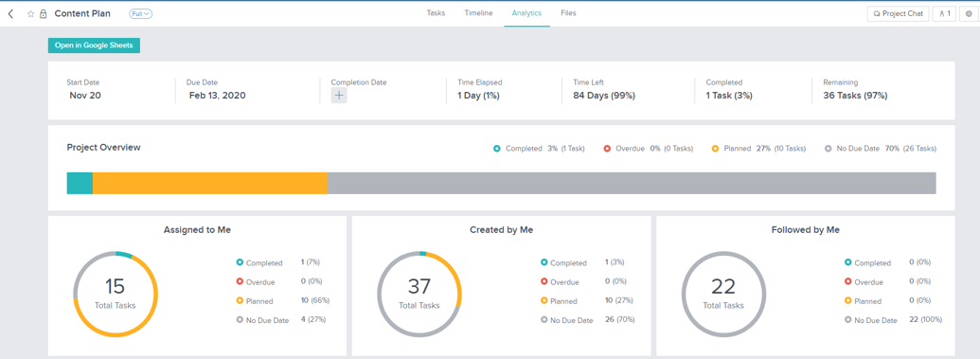Edit the Start Date Nov 20
980x359 pixels.
coord(85,96)
